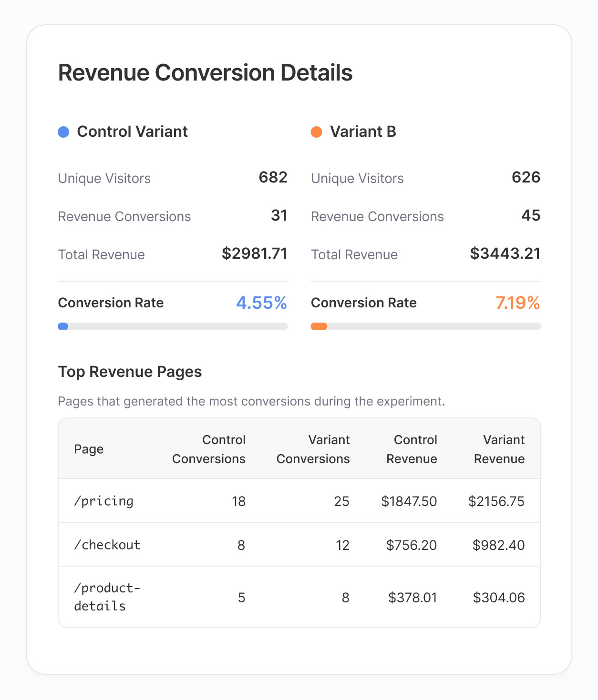598x700 pixels.
Task: Click the blue Control Variant dot
Action: click(x=63, y=132)
